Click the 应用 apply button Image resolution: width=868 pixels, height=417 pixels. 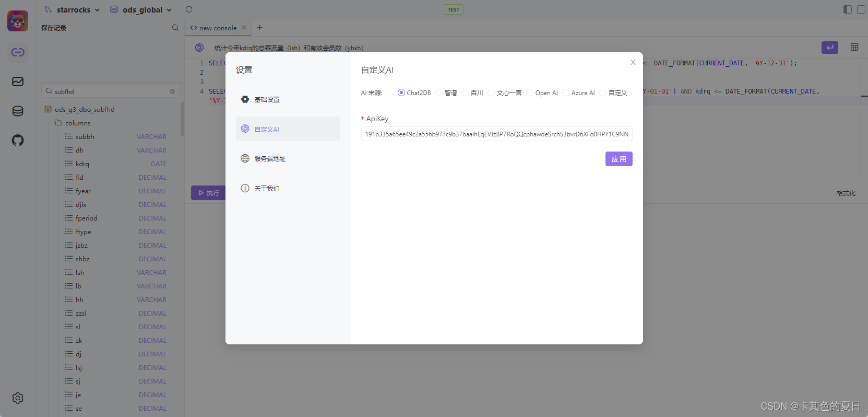click(x=619, y=159)
